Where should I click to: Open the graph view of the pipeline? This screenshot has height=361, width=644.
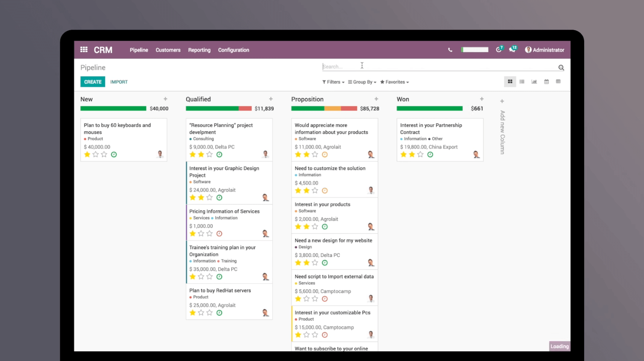click(534, 81)
